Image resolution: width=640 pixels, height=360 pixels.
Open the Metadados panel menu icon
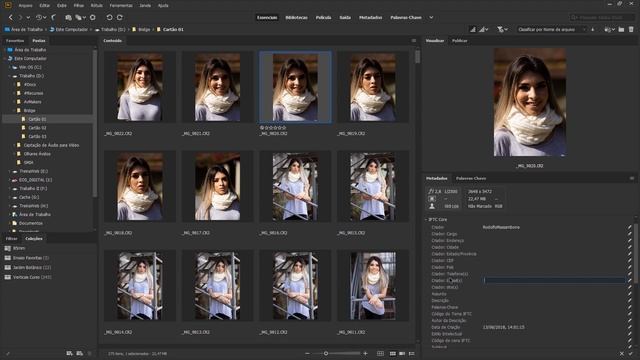pos(632,178)
